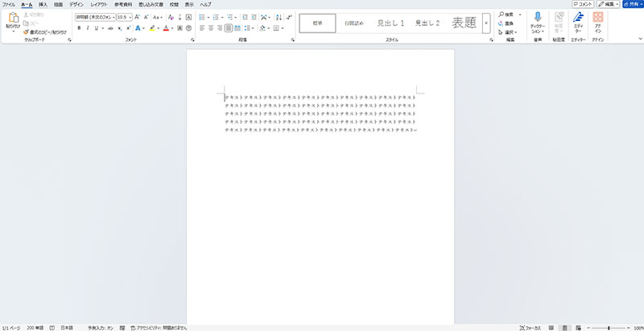Click the red font color button
Screen dimensions: 644x331
pos(166,28)
